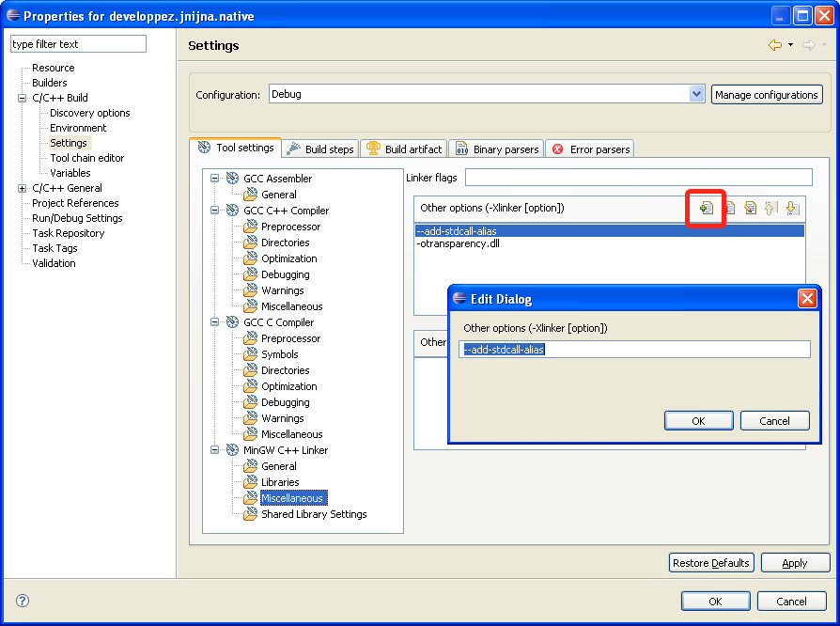Image resolution: width=840 pixels, height=626 pixels.
Task: Collapse the C/C++ Build tree node
Action: [23, 98]
